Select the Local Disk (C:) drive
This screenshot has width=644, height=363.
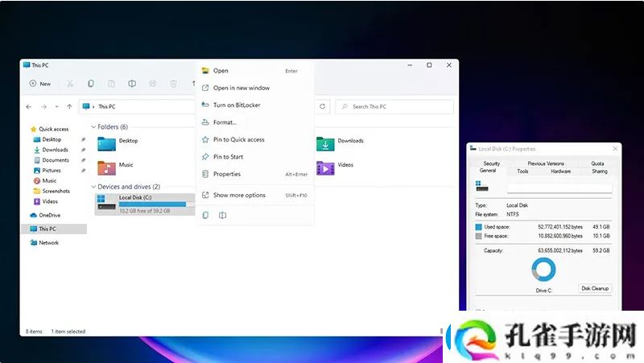pos(145,204)
